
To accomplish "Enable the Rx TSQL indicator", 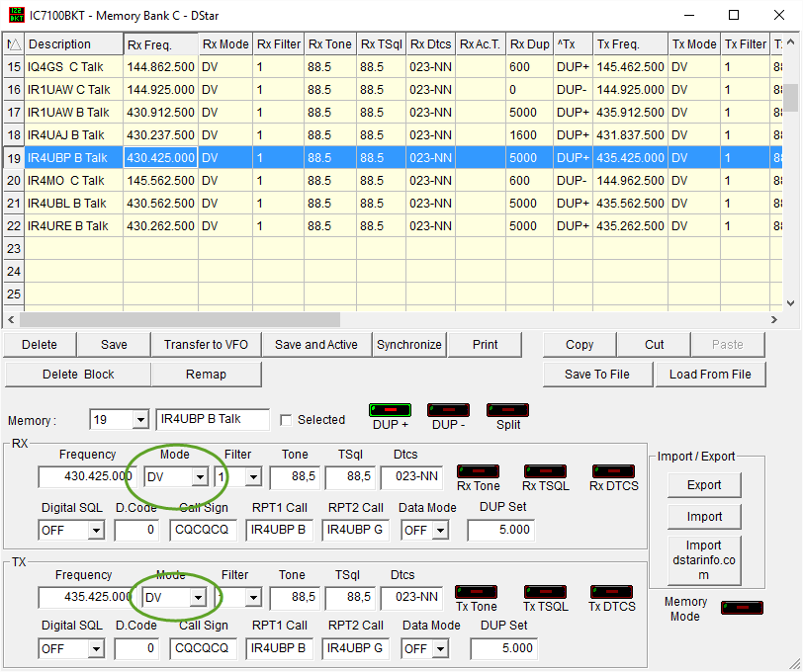I will coord(546,470).
